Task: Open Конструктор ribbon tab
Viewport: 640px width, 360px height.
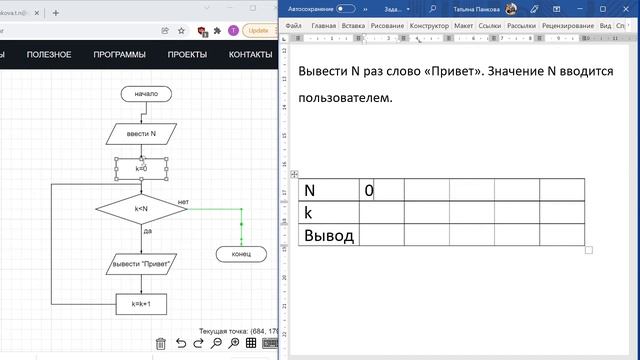Action: click(429, 26)
